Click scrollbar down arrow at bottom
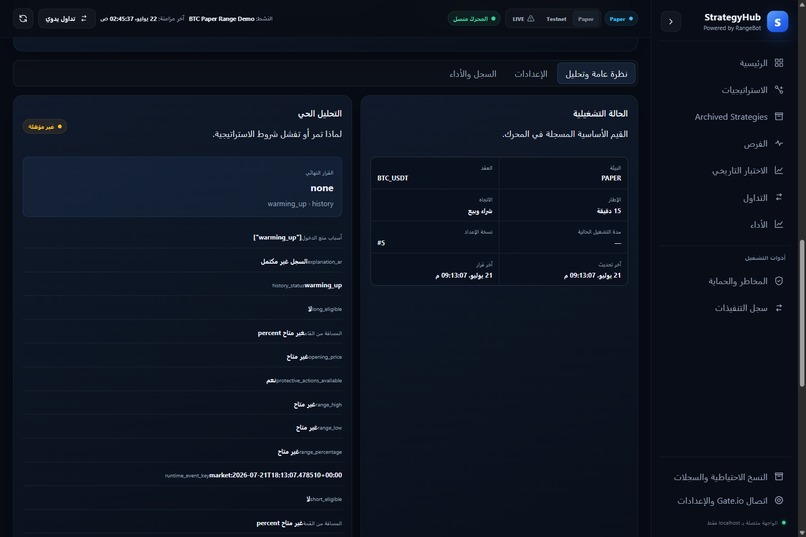This screenshot has height=537, width=806. point(802,532)
